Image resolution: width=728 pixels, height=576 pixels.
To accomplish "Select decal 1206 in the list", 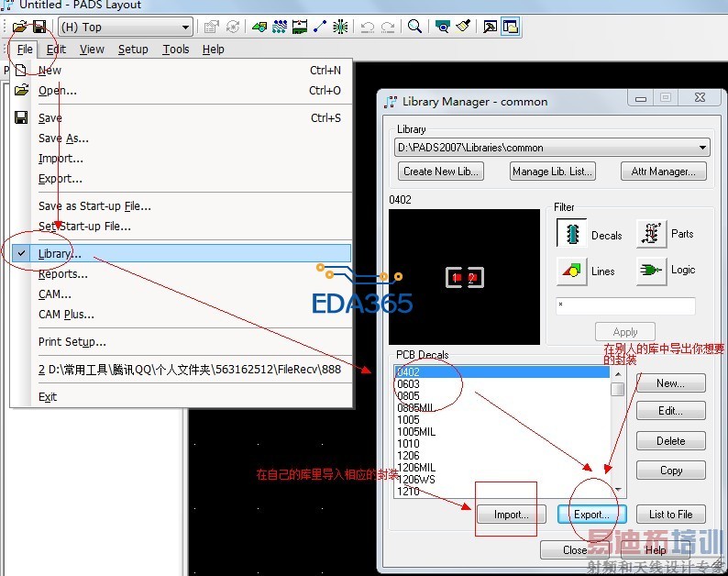I will (x=502, y=456).
